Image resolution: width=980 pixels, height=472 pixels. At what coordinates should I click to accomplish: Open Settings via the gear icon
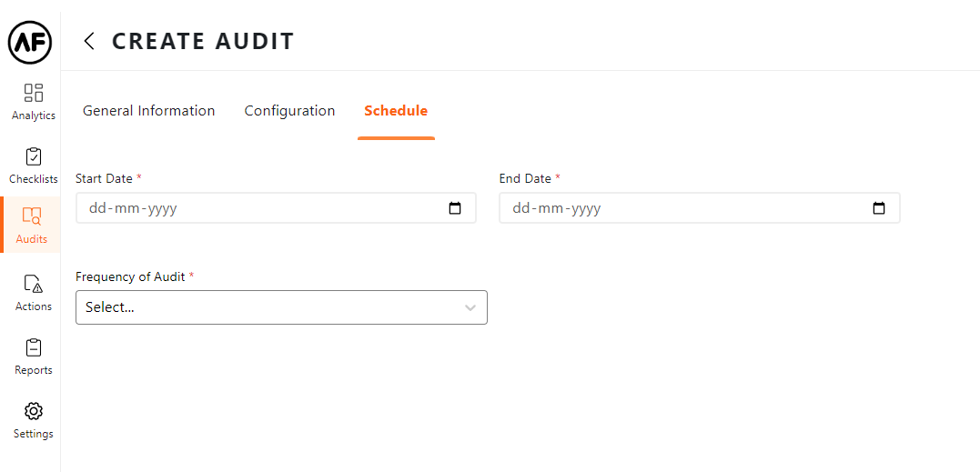click(x=34, y=419)
